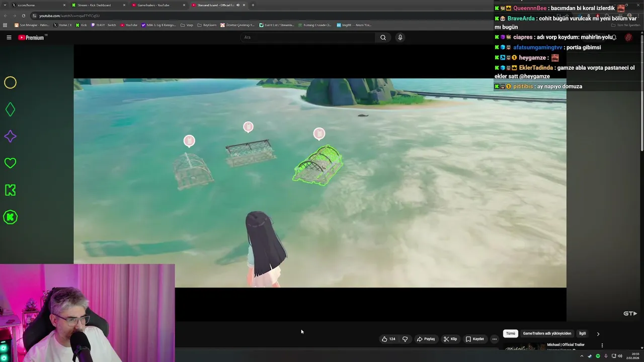Select the İlgili filter chip
The height and width of the screenshot is (362, 644).
click(582, 333)
